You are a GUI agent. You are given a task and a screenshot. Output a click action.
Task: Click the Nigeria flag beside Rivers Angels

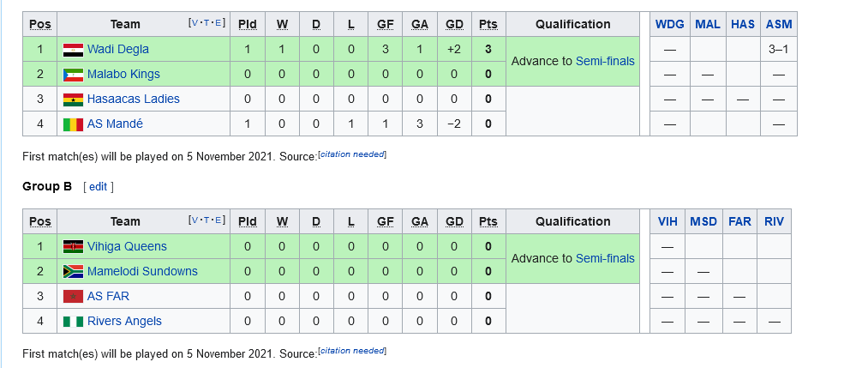click(x=73, y=322)
